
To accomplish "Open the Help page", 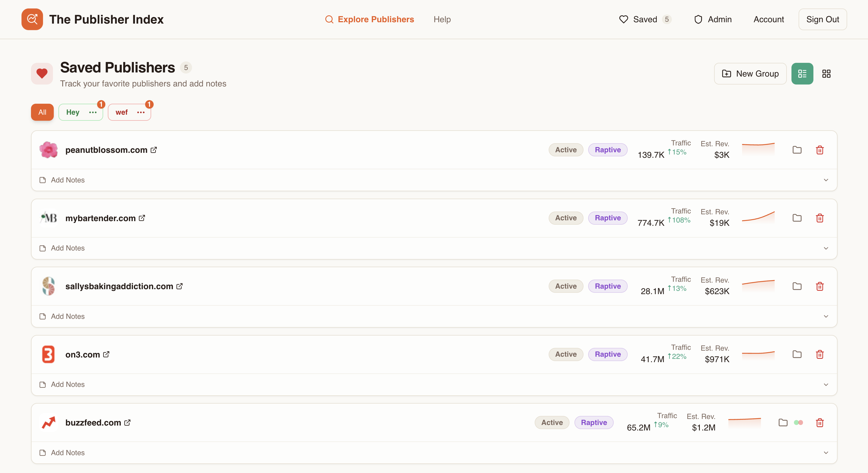I will click(442, 19).
